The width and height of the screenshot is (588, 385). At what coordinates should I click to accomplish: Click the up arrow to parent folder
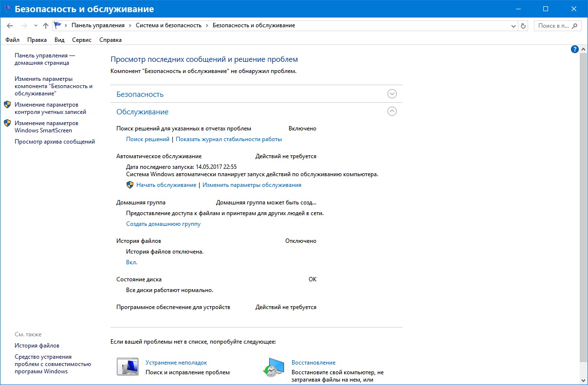tap(45, 25)
